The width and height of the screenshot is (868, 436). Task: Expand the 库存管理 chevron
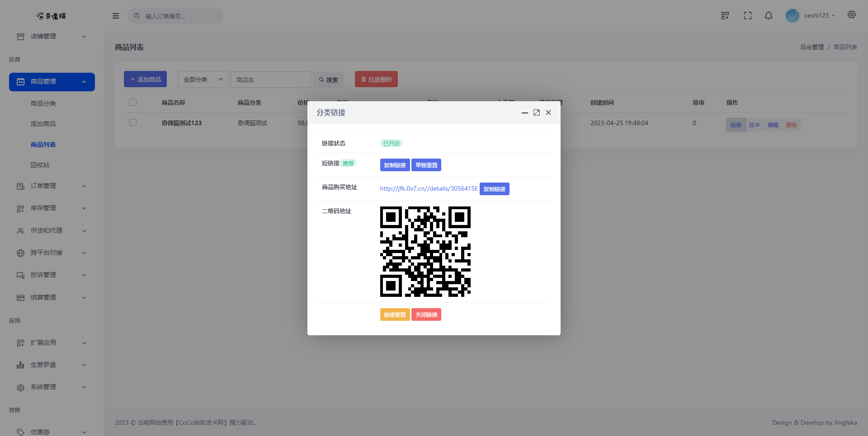point(84,208)
